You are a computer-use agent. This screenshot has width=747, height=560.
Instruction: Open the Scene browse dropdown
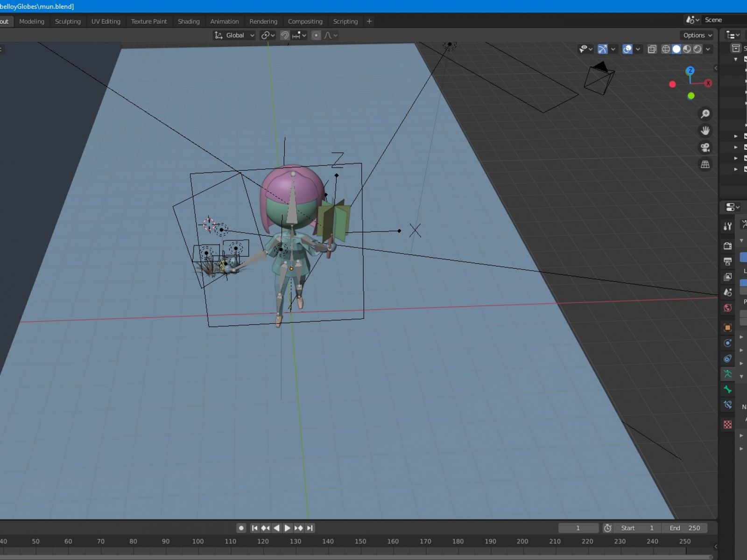click(x=692, y=20)
